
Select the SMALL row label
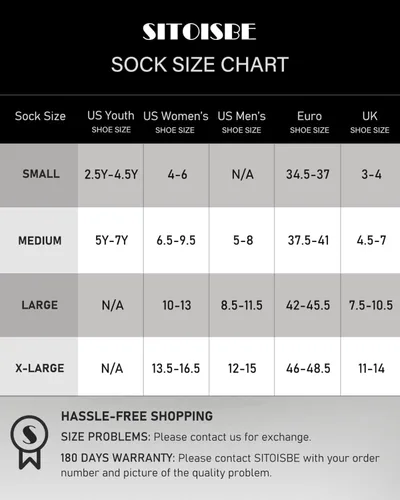tap(41, 174)
